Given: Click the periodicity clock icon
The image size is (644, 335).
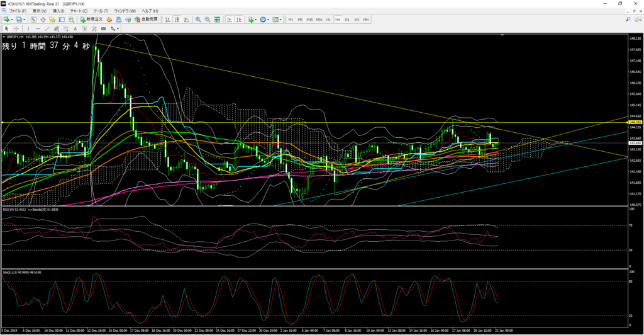Looking at the screenshot, I should point(263,20).
